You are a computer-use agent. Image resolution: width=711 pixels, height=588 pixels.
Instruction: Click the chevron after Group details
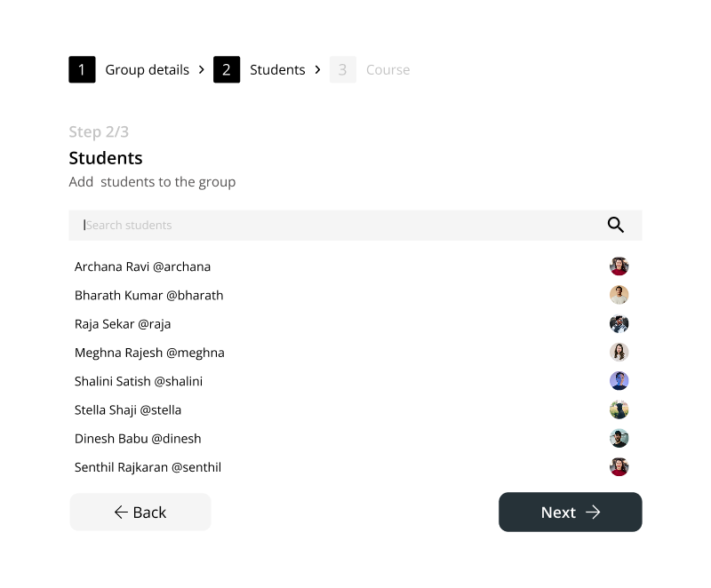(x=202, y=69)
